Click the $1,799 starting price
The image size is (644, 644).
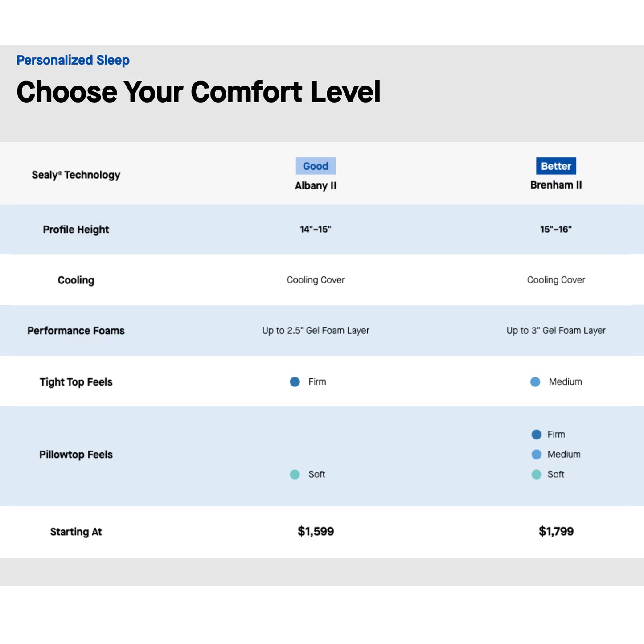[x=556, y=531]
